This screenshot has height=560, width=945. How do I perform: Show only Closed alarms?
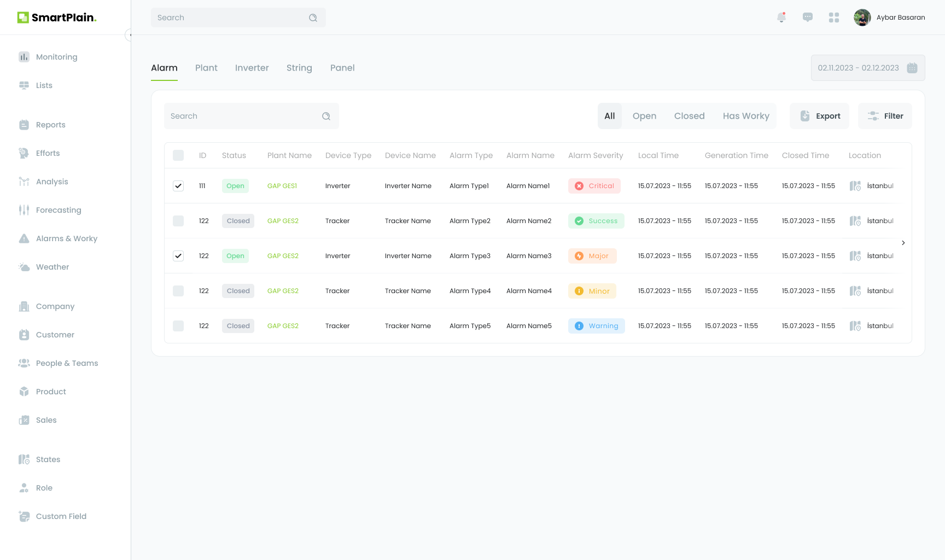[x=689, y=116]
